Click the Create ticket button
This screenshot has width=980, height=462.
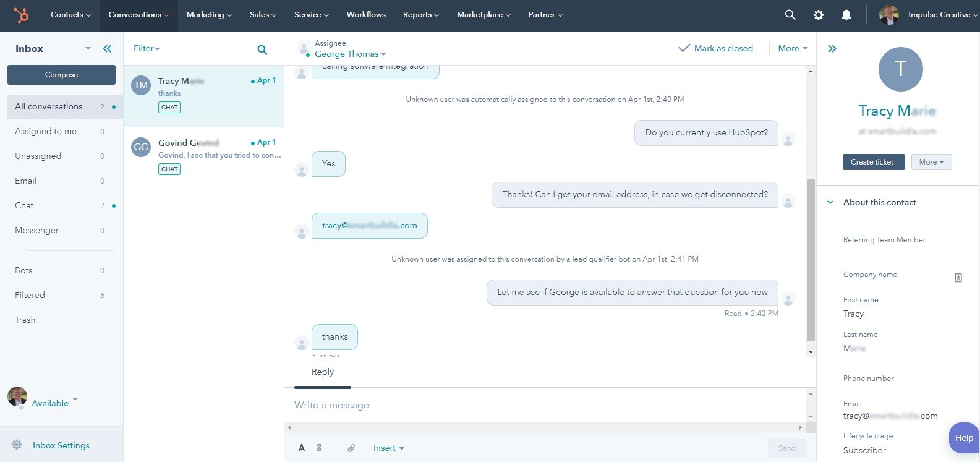point(872,162)
